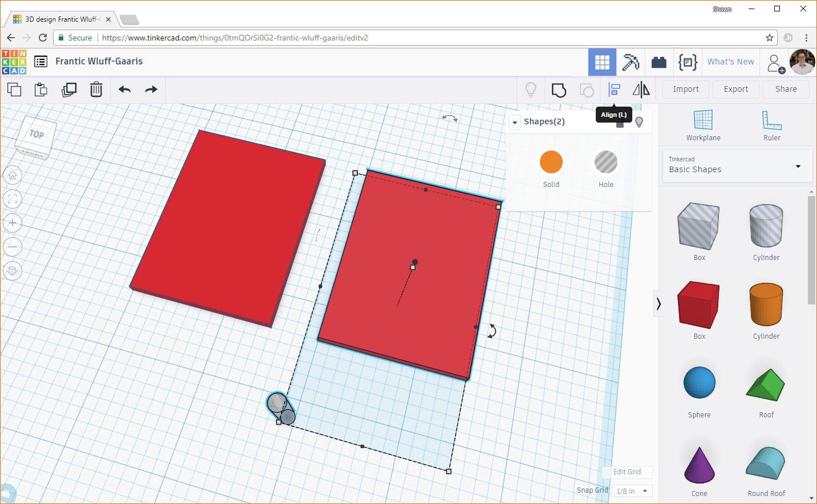This screenshot has width=817, height=504.
Task: Open the Blocks pickaxe mode
Action: pos(631,62)
